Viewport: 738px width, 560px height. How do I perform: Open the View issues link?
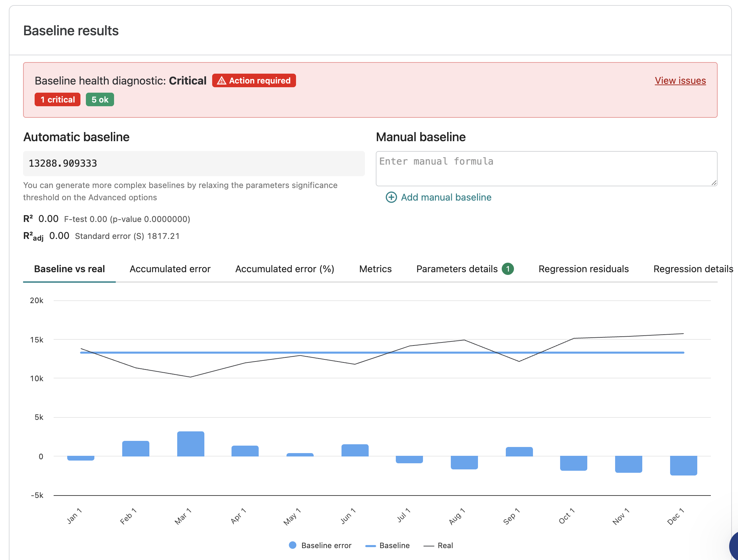680,81
